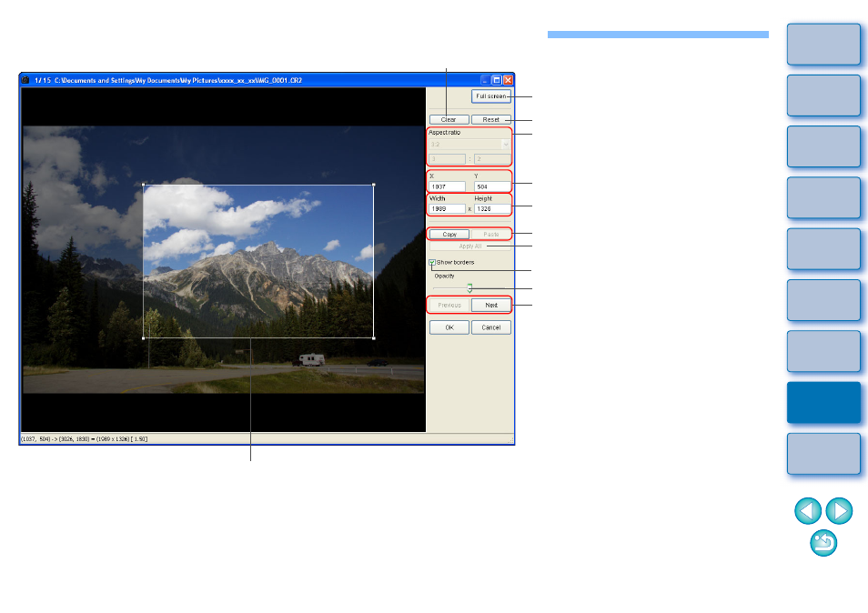Click the return-to-previous-view curved arrow icon
The image size is (868, 613).
pos(823,543)
